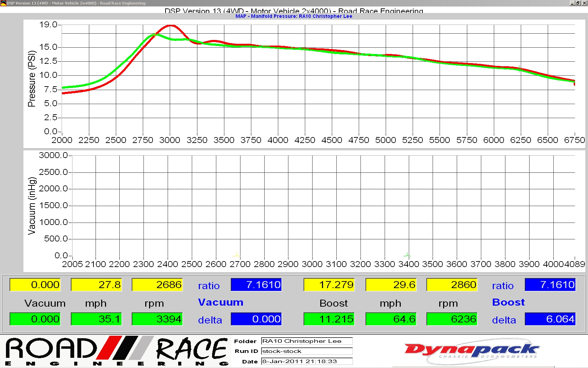Click the yellow cursor marker on Vacuum graph
The width and height of the screenshot is (588, 368).
click(237, 255)
